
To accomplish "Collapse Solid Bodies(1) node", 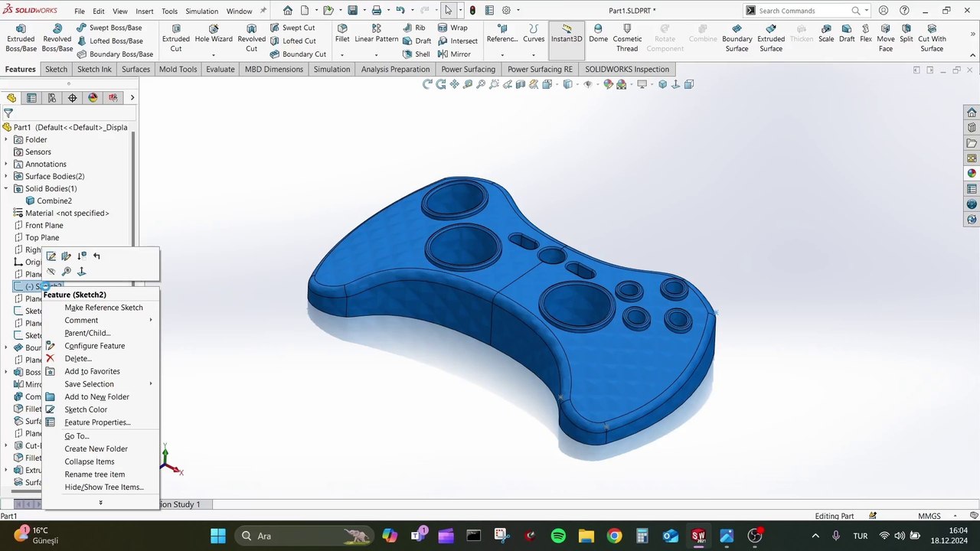I will point(6,188).
